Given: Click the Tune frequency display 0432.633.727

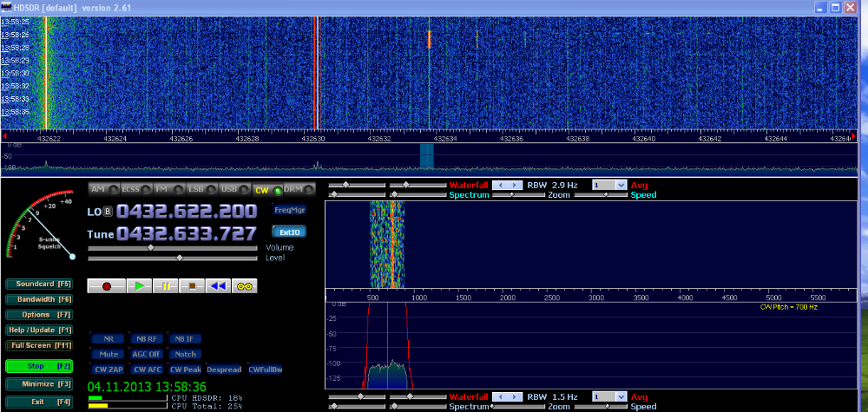Looking at the screenshot, I should pyautogui.click(x=187, y=232).
